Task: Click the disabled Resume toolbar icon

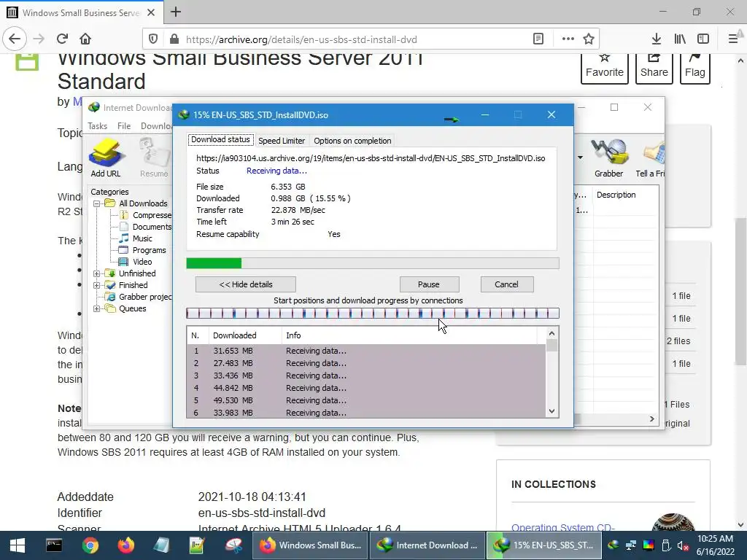Action: pos(154,157)
